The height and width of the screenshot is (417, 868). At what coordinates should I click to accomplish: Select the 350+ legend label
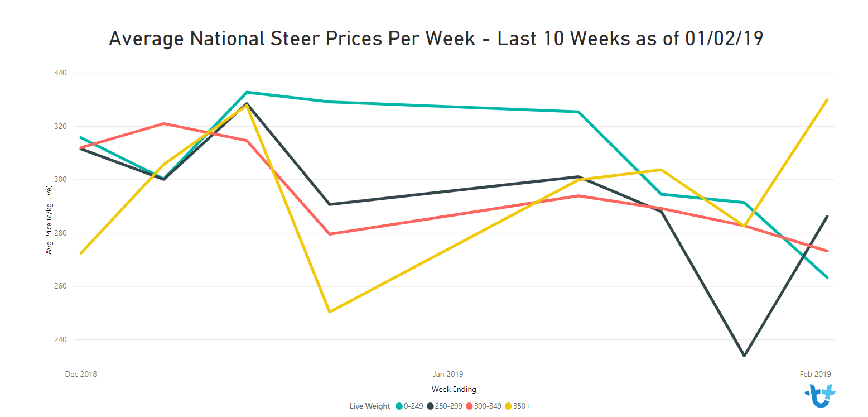pyautogui.click(x=522, y=406)
